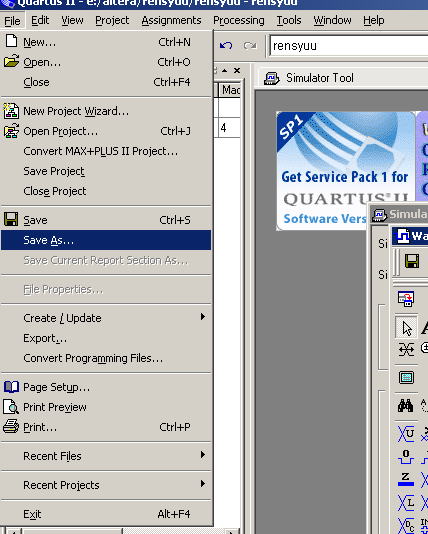Click the Quartus II title bar icon

click(x=7, y=3)
